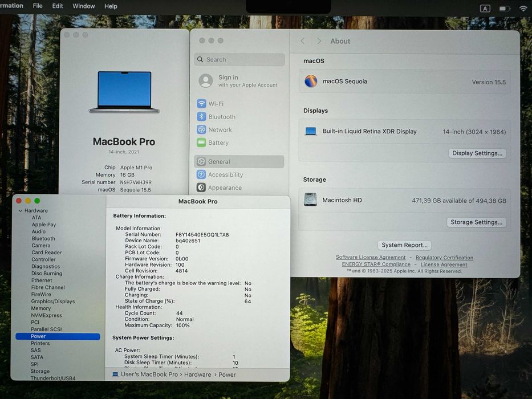This screenshot has width=532, height=399.
Task: Open the File menu
Action: point(38,6)
